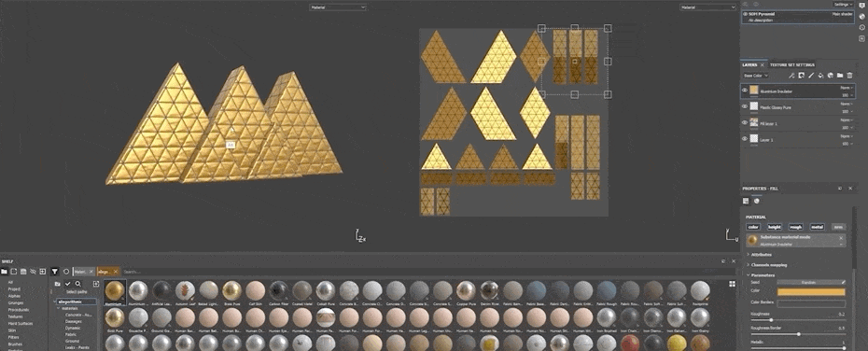Viewport: 868px width, 351px height.
Task: Open the Base Color channel dropdown
Action: point(756,76)
